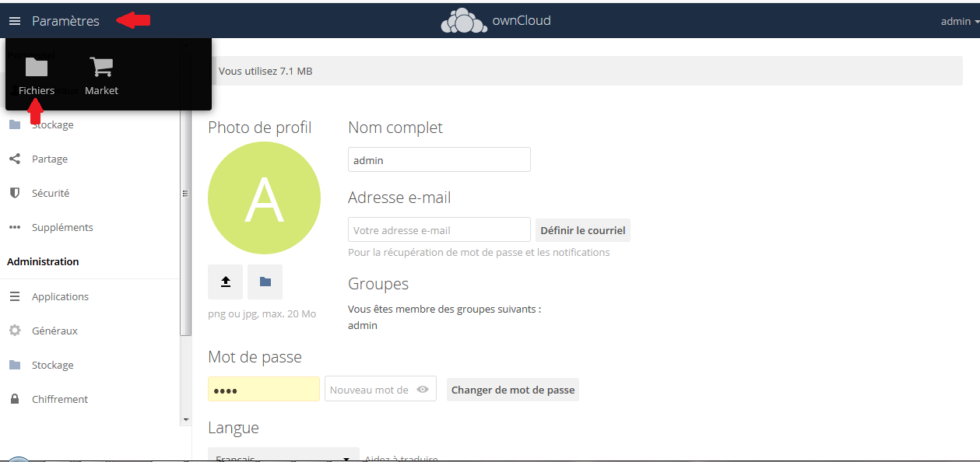Click the Nom complet input field
The width and height of the screenshot is (980, 462).
[x=439, y=160]
